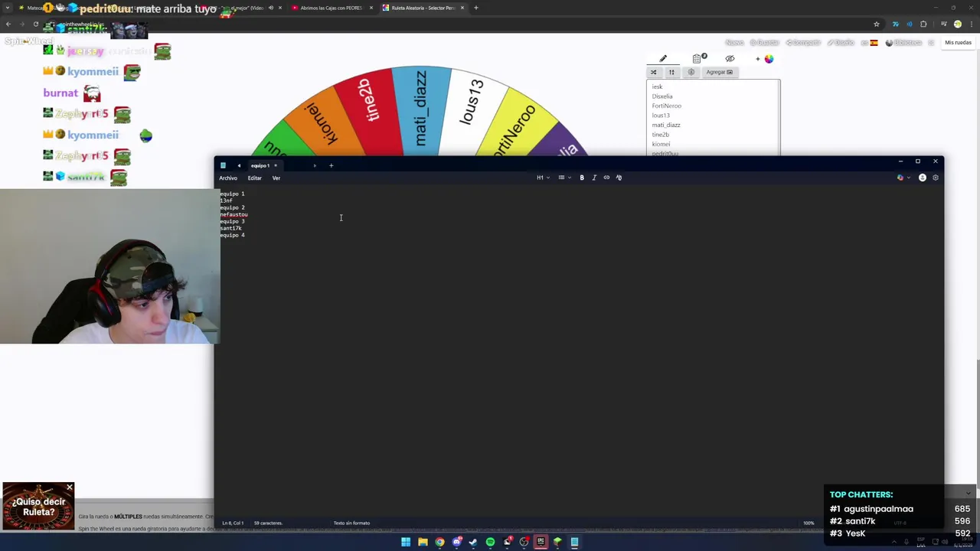Image resolution: width=980 pixels, height=551 pixels.
Task: Open Chrome from the taskbar
Action: (x=439, y=542)
